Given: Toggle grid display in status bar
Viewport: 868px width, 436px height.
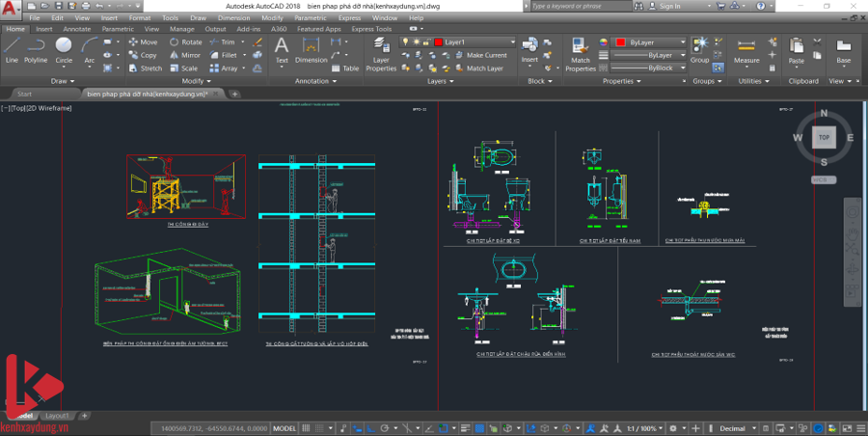Looking at the screenshot, I should [x=308, y=428].
